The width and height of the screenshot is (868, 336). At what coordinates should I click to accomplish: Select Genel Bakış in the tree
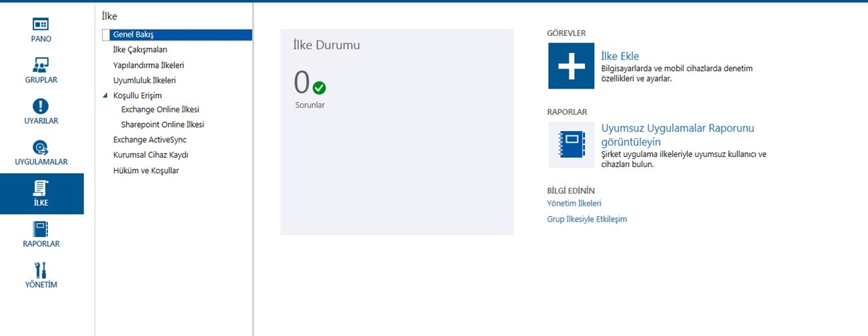[x=177, y=35]
